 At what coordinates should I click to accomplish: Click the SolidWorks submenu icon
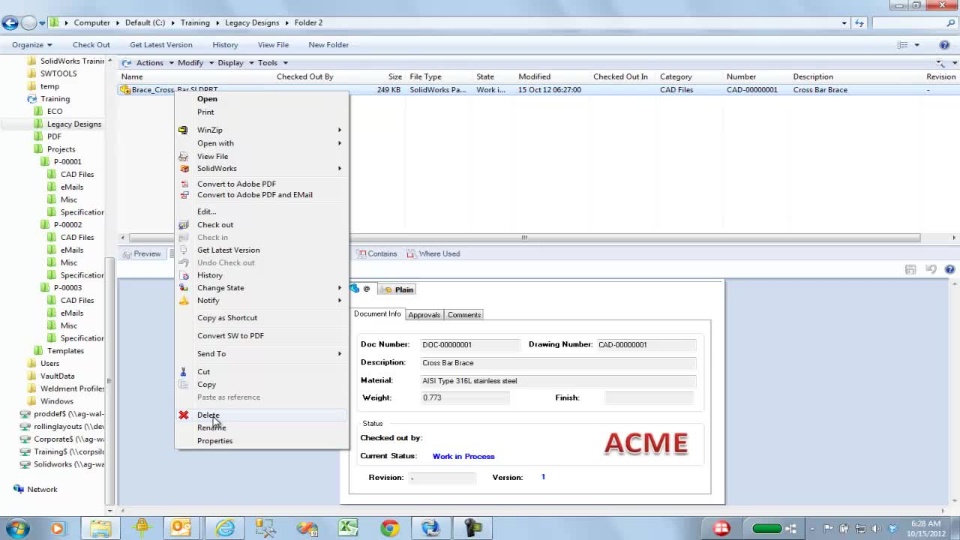(184, 168)
